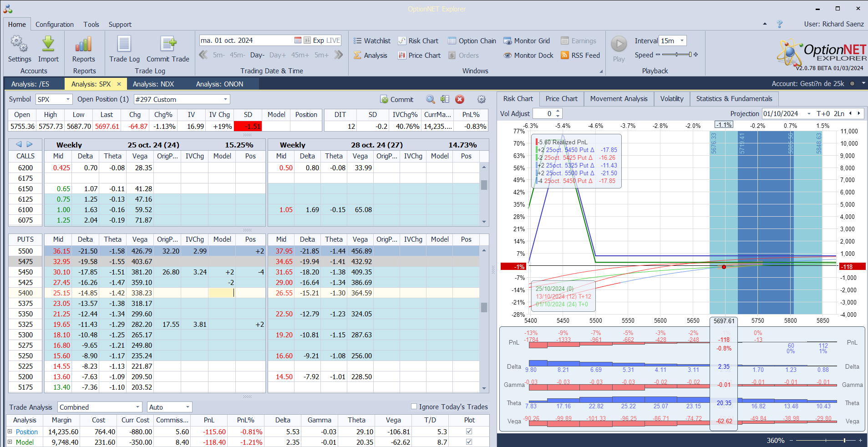The image size is (868, 447).
Task: Click the red delete position icon
Action: coord(460,99)
